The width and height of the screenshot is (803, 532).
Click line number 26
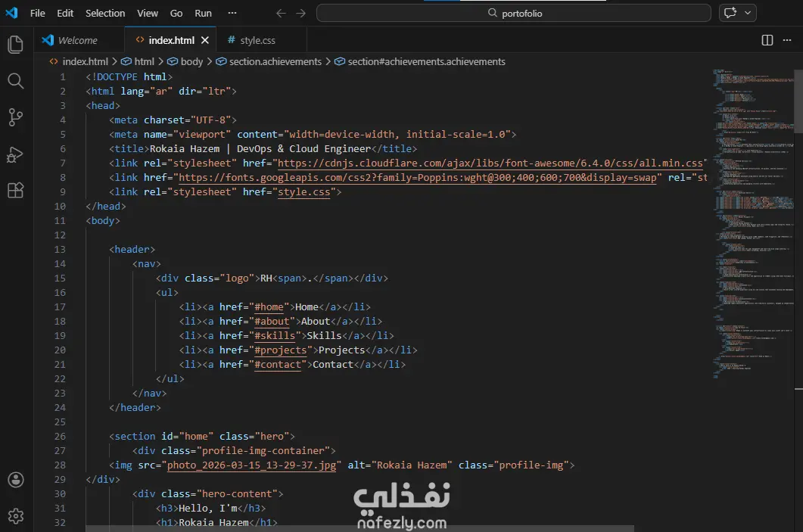click(60, 436)
